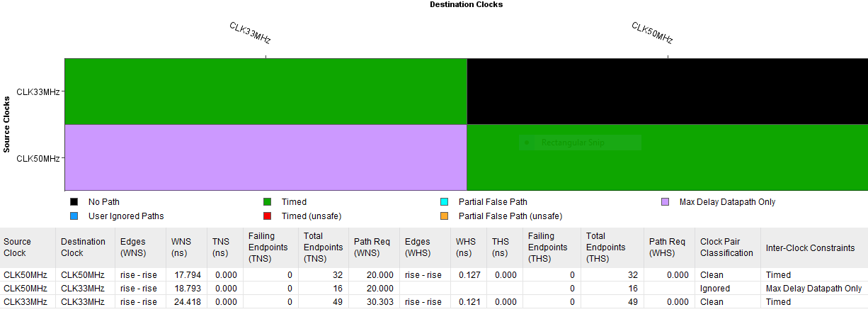Click the User Ignored Paths legend label
868x312 pixels.
pyautogui.click(x=126, y=216)
